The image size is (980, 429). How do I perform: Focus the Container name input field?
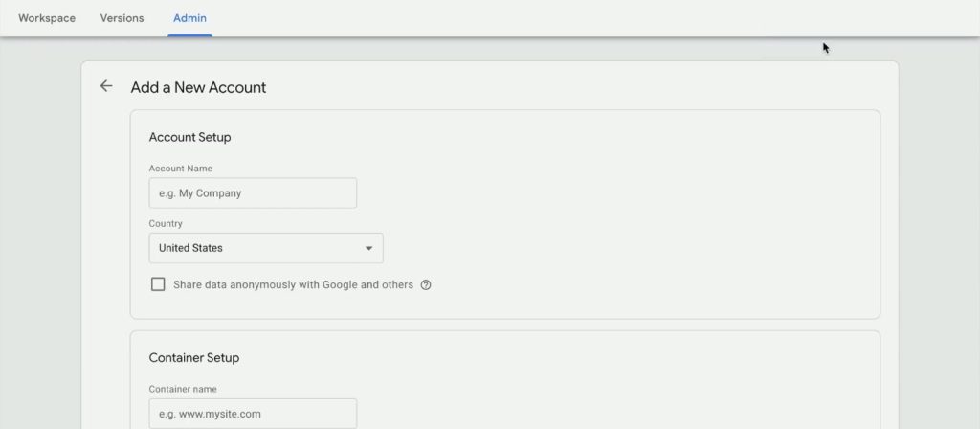coord(253,414)
